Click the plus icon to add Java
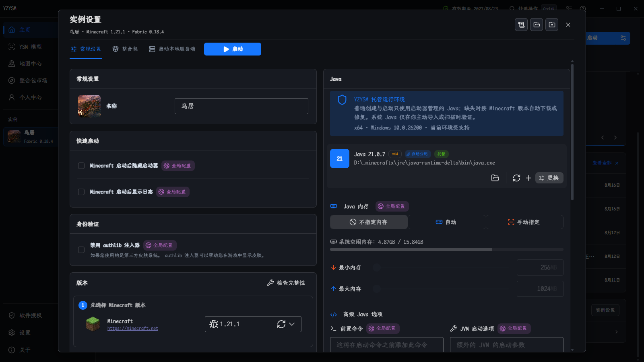 coord(528,178)
